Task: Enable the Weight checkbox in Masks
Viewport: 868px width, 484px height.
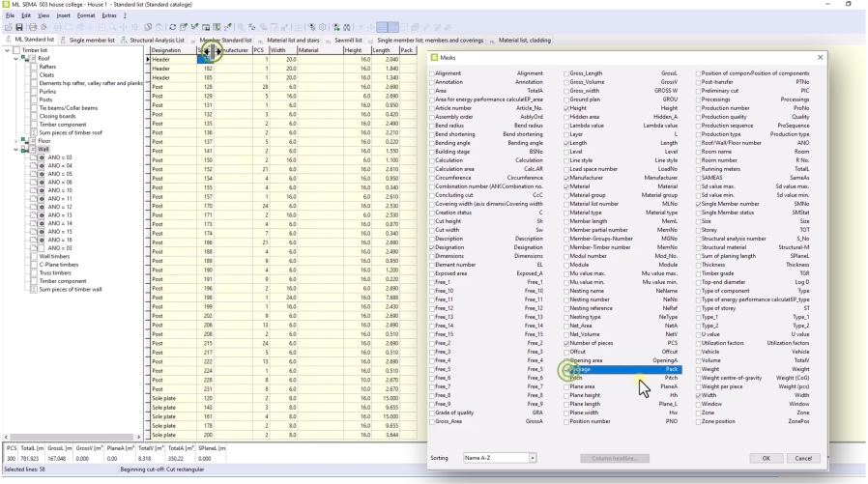Action: pyautogui.click(x=699, y=368)
